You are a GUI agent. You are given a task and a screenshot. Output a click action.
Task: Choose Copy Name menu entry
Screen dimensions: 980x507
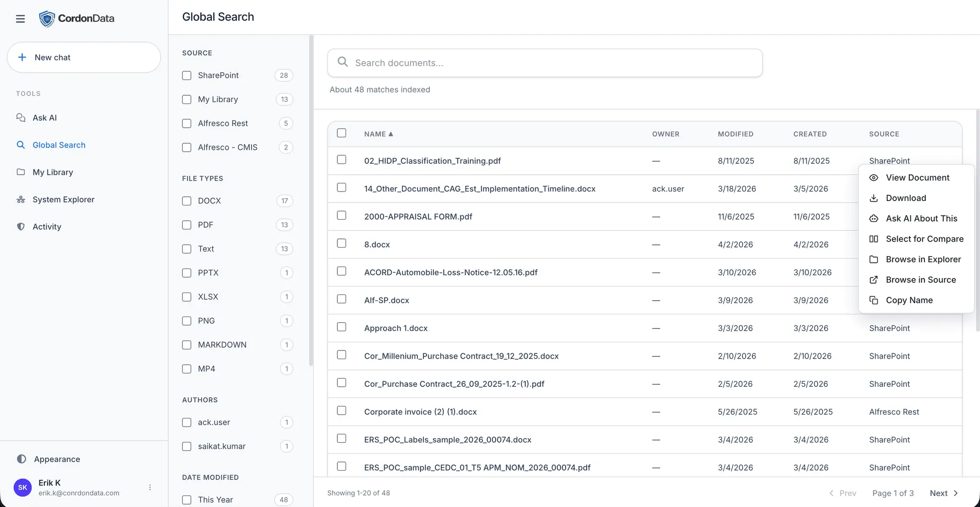pyautogui.click(x=916, y=300)
